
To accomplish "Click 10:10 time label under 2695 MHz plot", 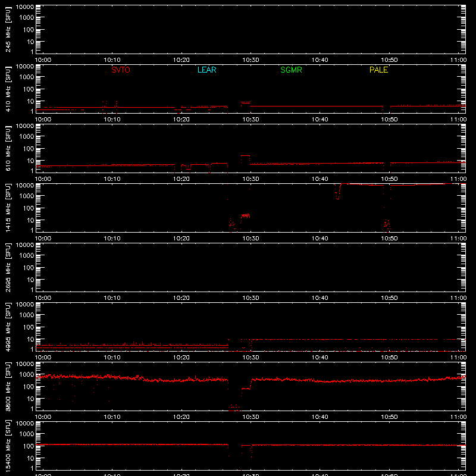I will click(x=112, y=298).
